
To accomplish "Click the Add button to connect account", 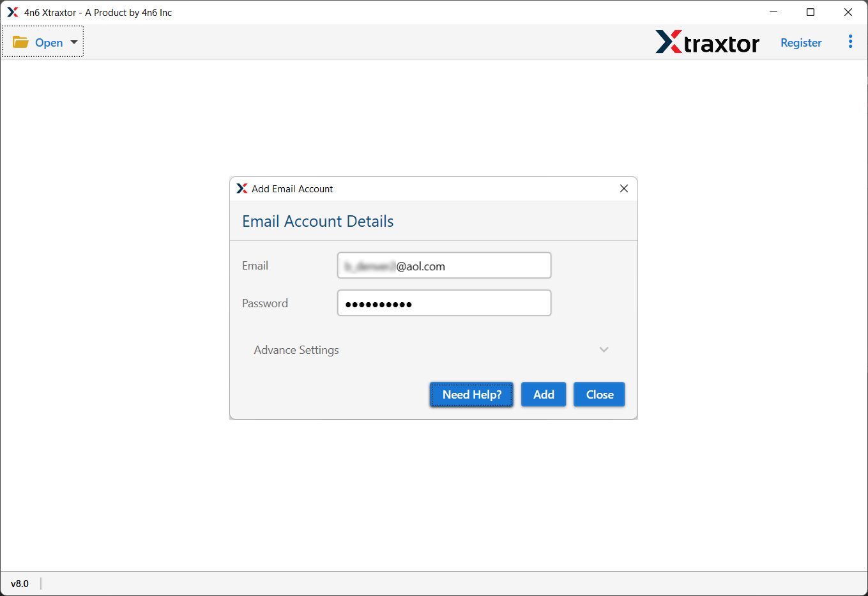I will click(x=543, y=394).
